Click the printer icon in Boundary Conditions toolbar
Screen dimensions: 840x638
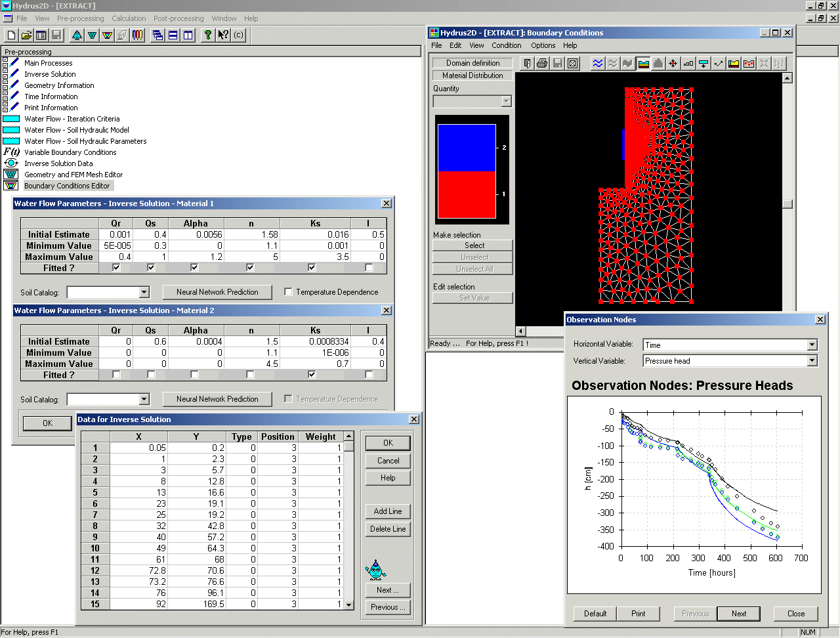542,64
